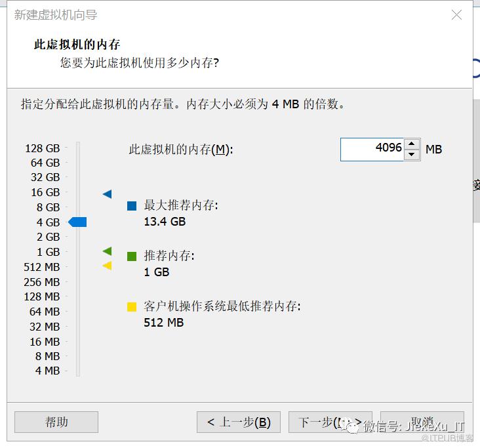Viewport: 480px width, 448px height.
Task: Select the 2 GB memory scale label
Action: [48, 237]
